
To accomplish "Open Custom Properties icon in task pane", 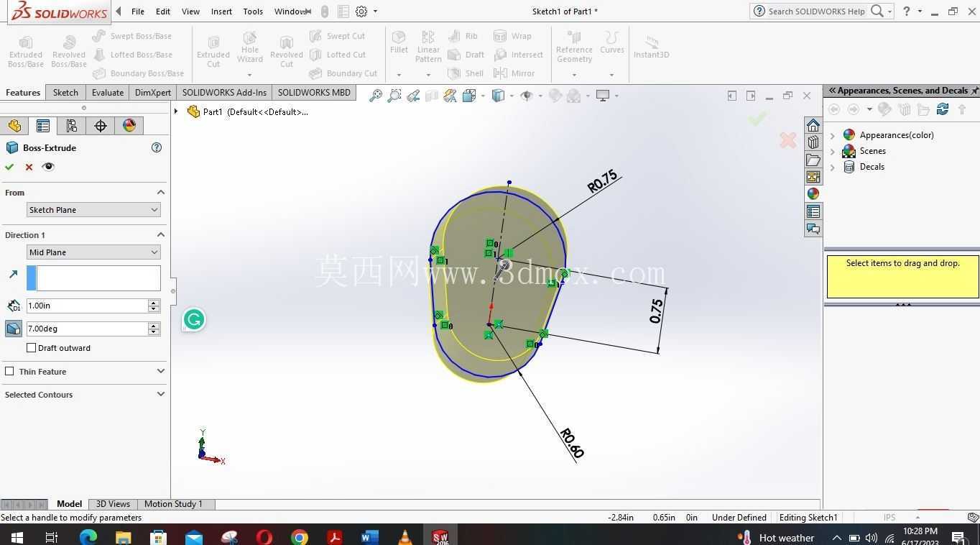I will (813, 211).
